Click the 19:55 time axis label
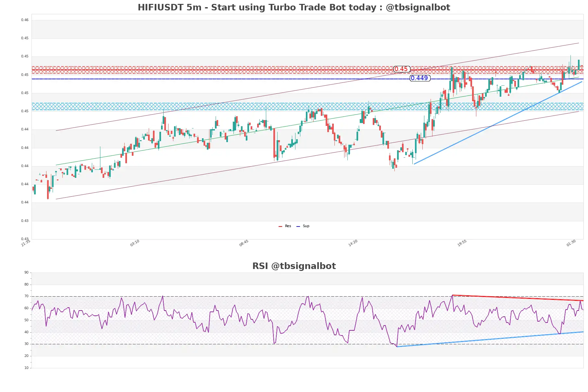Viewport: 588px width, 392px height. [x=462, y=243]
